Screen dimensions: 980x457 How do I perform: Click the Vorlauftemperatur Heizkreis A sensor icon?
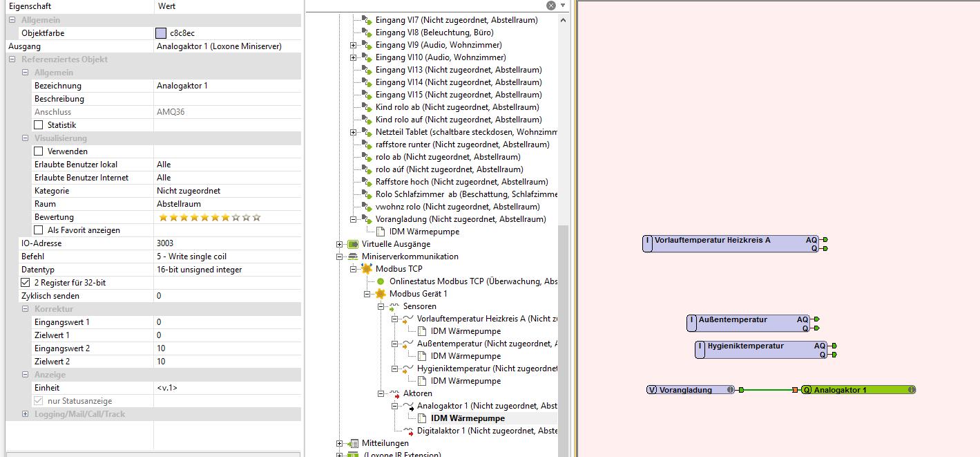[408, 319]
